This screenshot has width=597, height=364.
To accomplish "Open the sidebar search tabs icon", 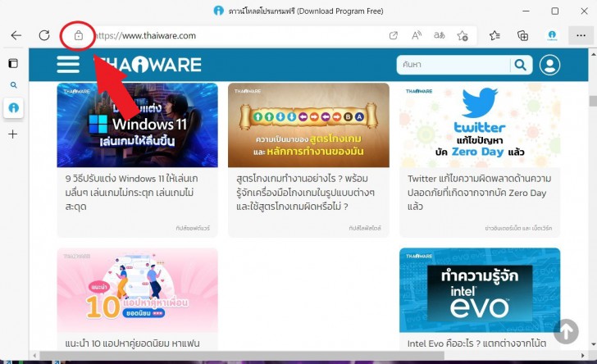I will 13,85.
